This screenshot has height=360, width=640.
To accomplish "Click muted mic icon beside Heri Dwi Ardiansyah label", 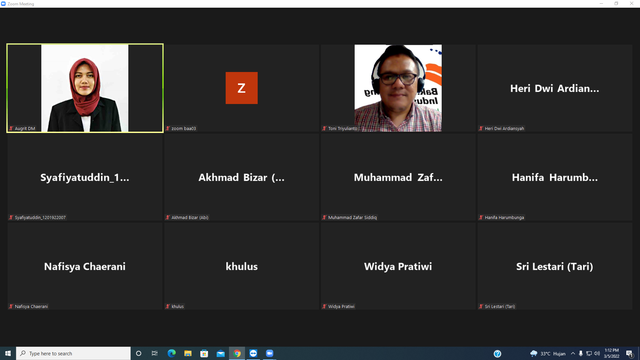I will click(x=481, y=128).
